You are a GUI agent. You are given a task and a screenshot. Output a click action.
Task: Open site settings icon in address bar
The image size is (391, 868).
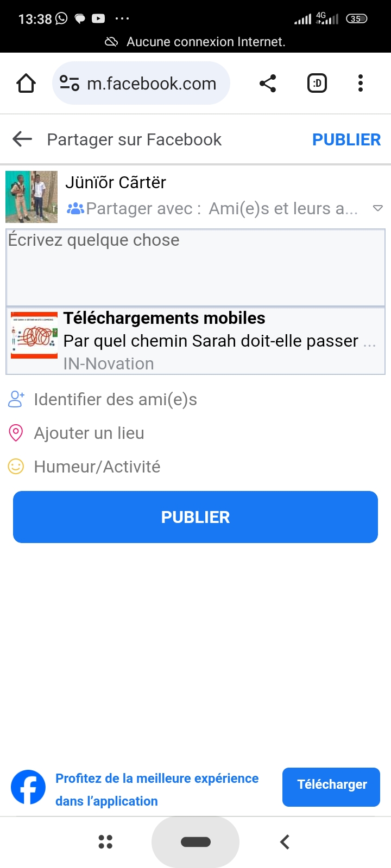tap(70, 84)
